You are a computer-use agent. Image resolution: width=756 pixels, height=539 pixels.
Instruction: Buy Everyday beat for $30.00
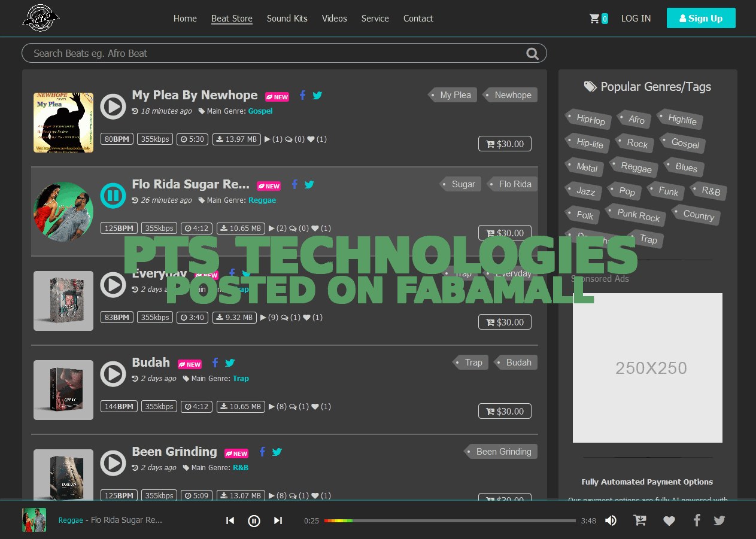pyautogui.click(x=505, y=322)
